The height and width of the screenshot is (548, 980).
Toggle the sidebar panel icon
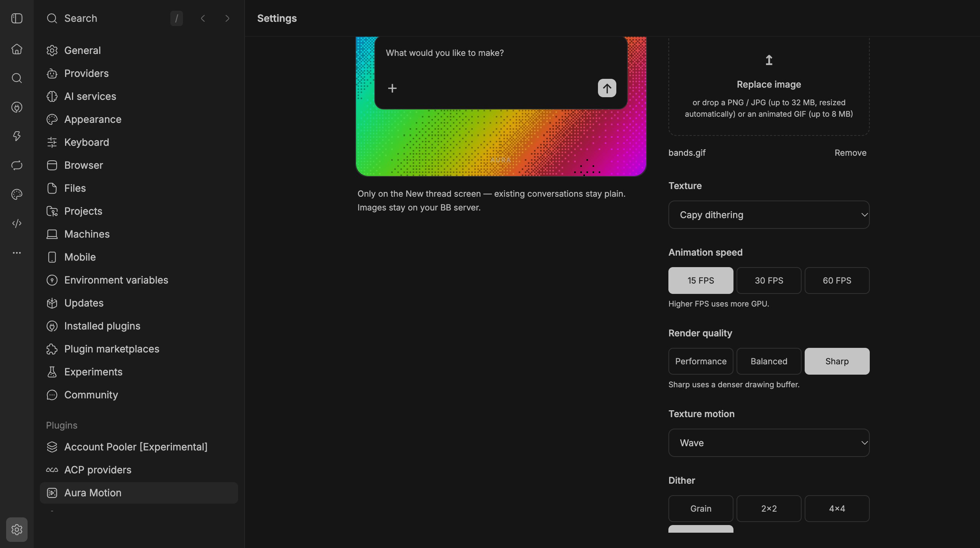(17, 18)
